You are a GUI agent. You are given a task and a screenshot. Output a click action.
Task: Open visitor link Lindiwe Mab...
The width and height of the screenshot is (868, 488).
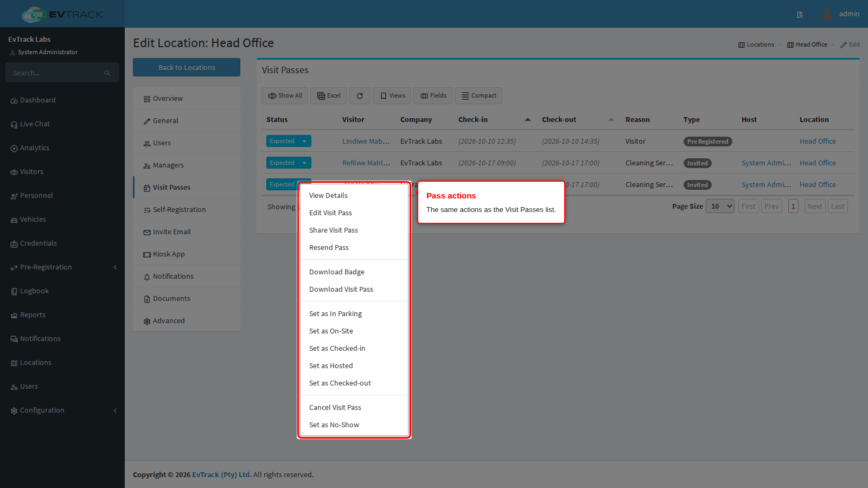coord(366,142)
